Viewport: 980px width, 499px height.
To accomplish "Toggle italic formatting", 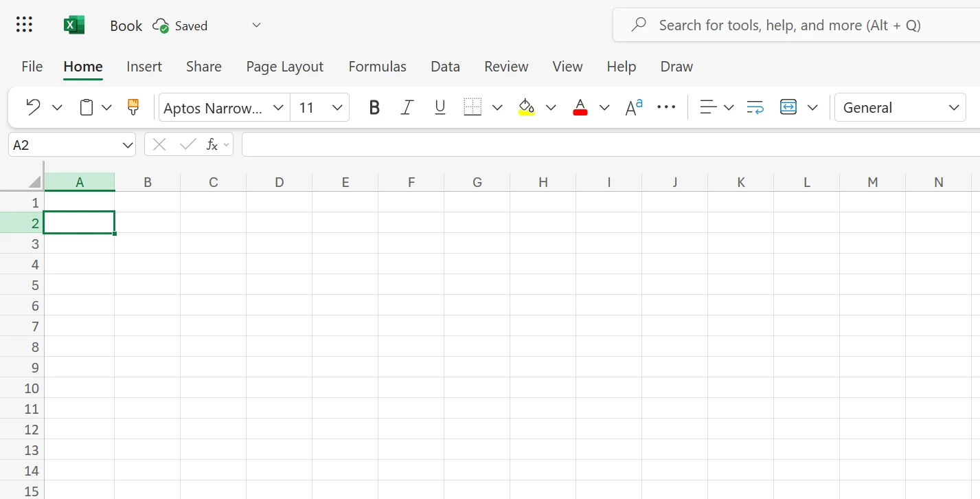I will click(x=407, y=107).
